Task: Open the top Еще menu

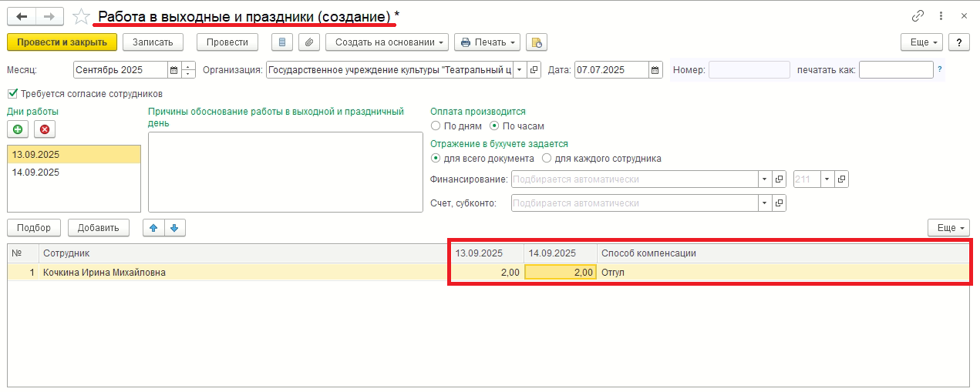Action: (922, 42)
